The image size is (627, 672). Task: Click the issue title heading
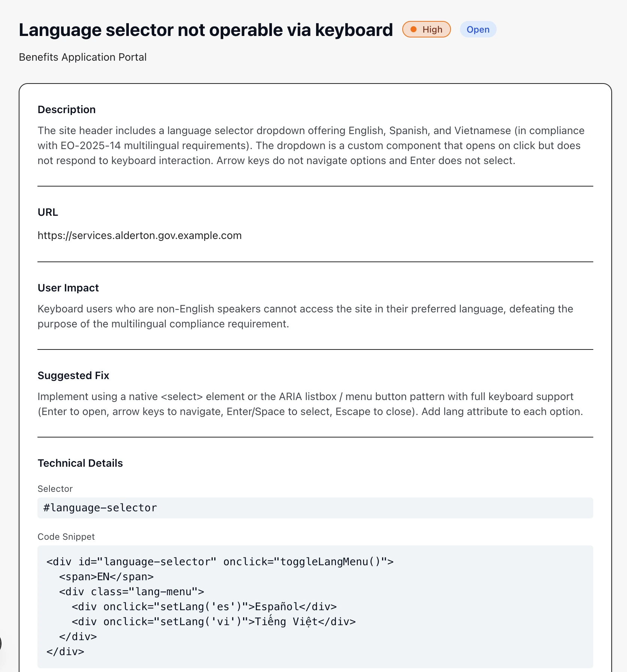(206, 30)
